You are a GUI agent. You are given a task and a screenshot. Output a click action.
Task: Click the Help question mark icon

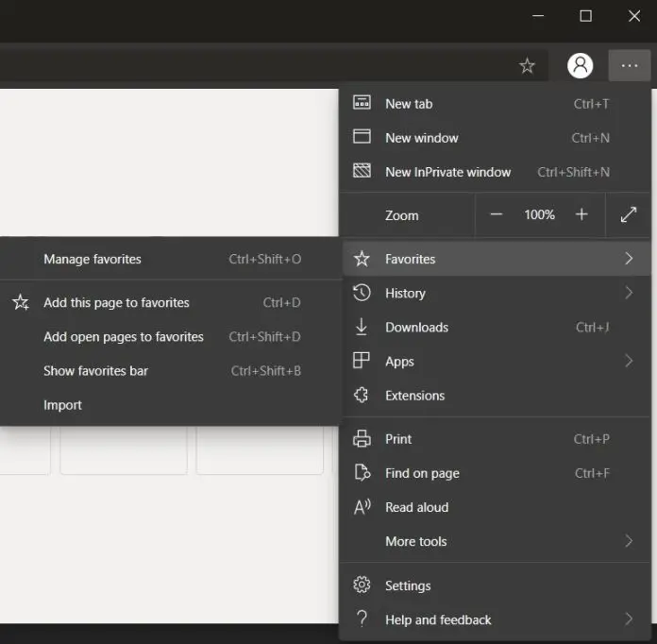362,619
